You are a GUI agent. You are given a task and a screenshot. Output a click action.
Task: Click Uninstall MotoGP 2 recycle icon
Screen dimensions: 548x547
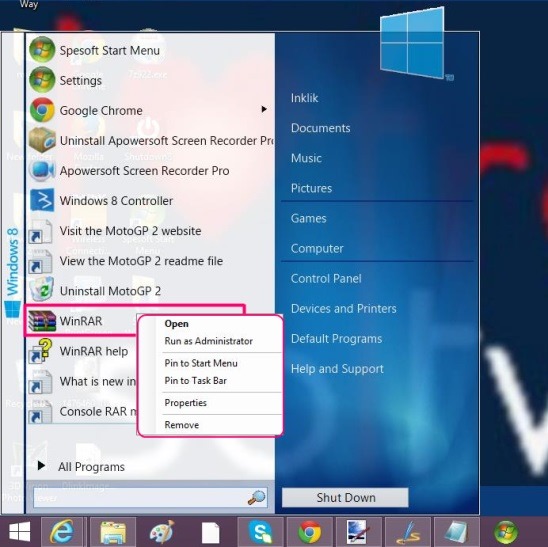42,290
